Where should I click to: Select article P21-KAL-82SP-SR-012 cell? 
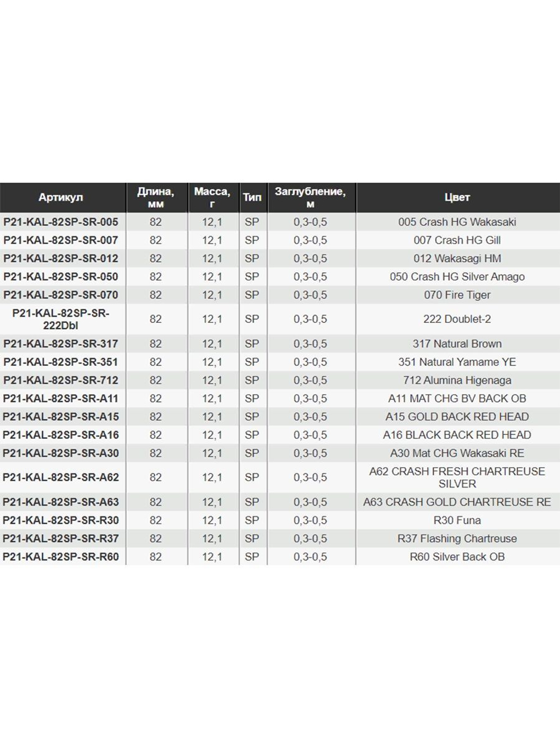60,258
